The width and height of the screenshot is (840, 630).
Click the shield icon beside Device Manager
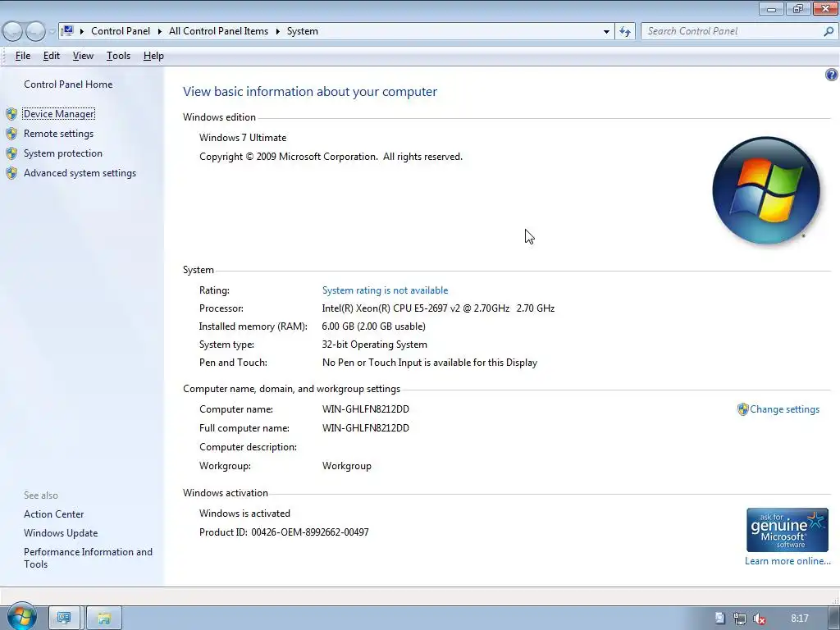(11, 113)
